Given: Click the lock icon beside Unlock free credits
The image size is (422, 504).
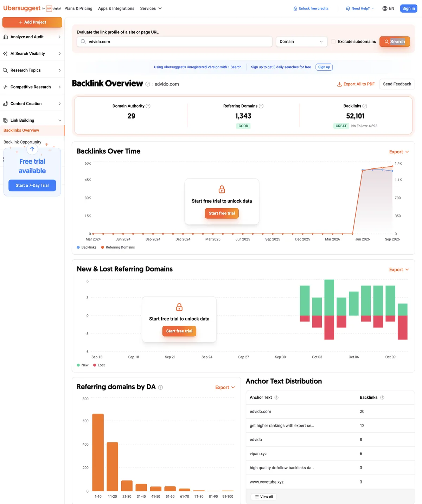Looking at the screenshot, I should tap(295, 8).
